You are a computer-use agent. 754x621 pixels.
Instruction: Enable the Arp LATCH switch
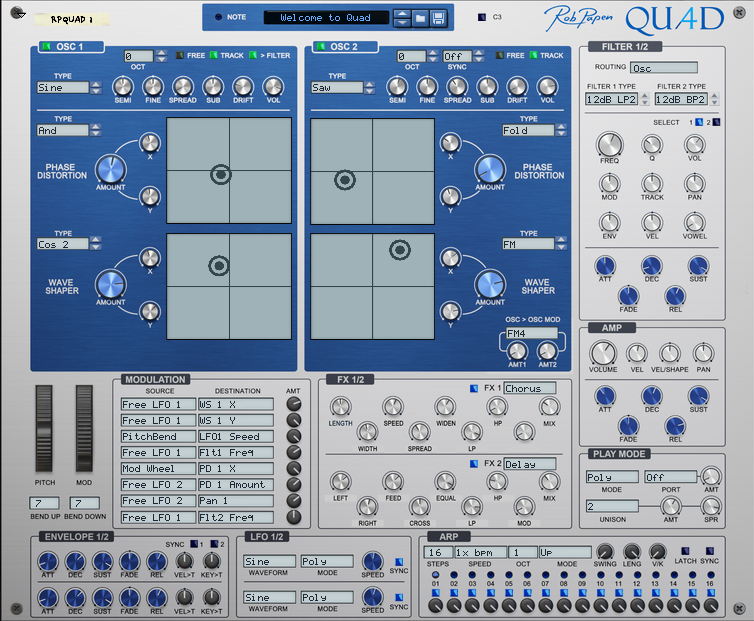coord(685,551)
